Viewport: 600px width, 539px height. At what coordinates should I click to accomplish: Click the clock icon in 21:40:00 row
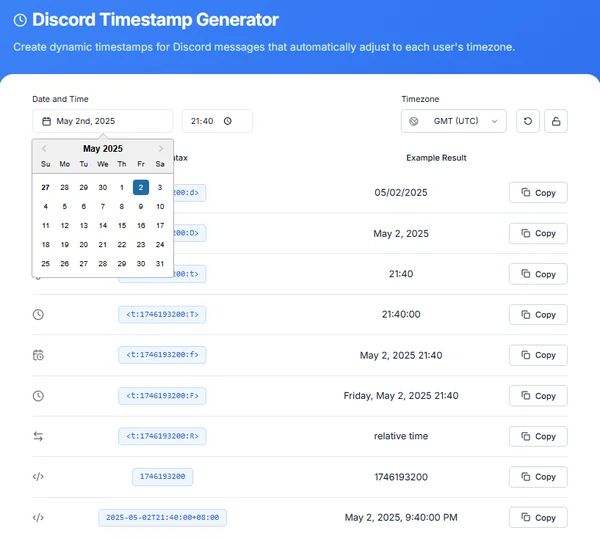coord(38,314)
